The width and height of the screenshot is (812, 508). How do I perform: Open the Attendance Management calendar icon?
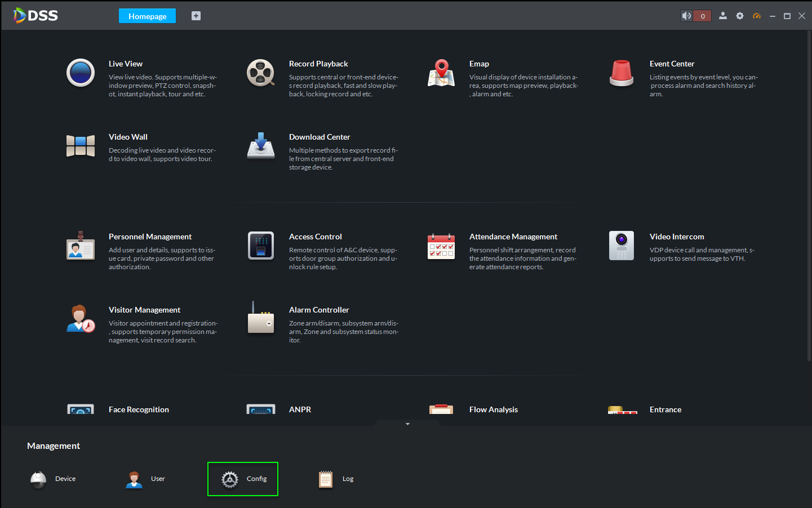pos(441,246)
